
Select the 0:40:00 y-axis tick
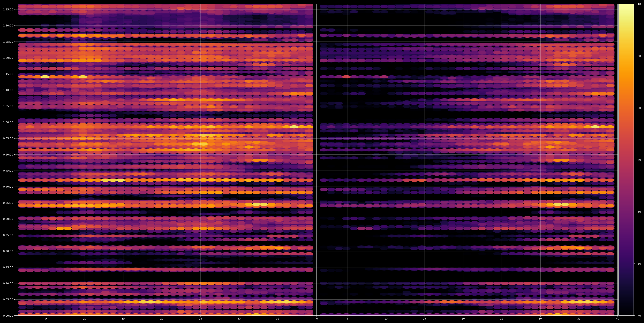click(x=8, y=187)
